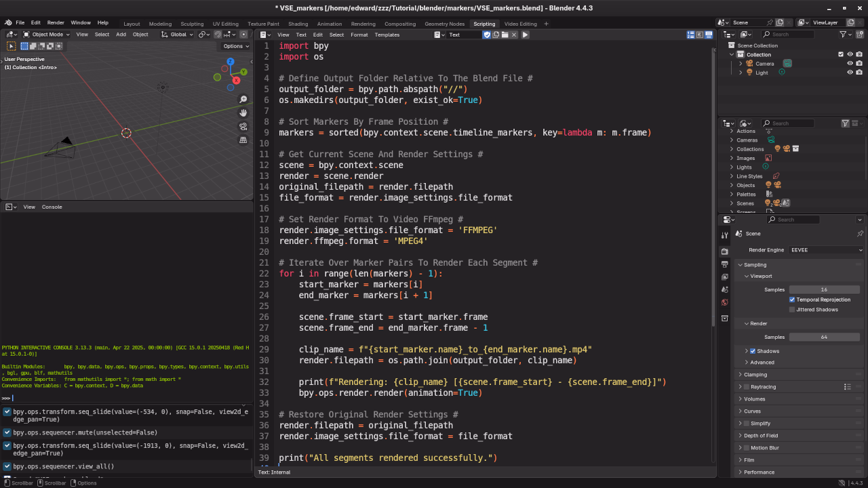Image resolution: width=868 pixels, height=488 pixels.
Task: Toggle line numbers display in the text editor
Action: point(691,35)
